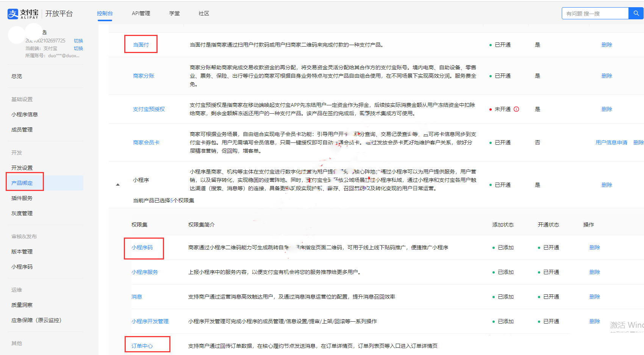Focus the 有问题 搜一搜 search field
The image size is (644, 355).
point(595,13)
